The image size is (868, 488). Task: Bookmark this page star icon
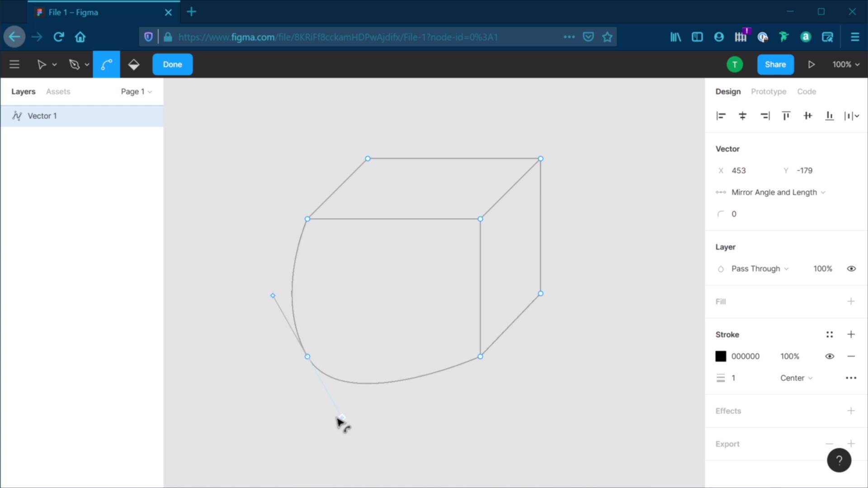coord(607,37)
